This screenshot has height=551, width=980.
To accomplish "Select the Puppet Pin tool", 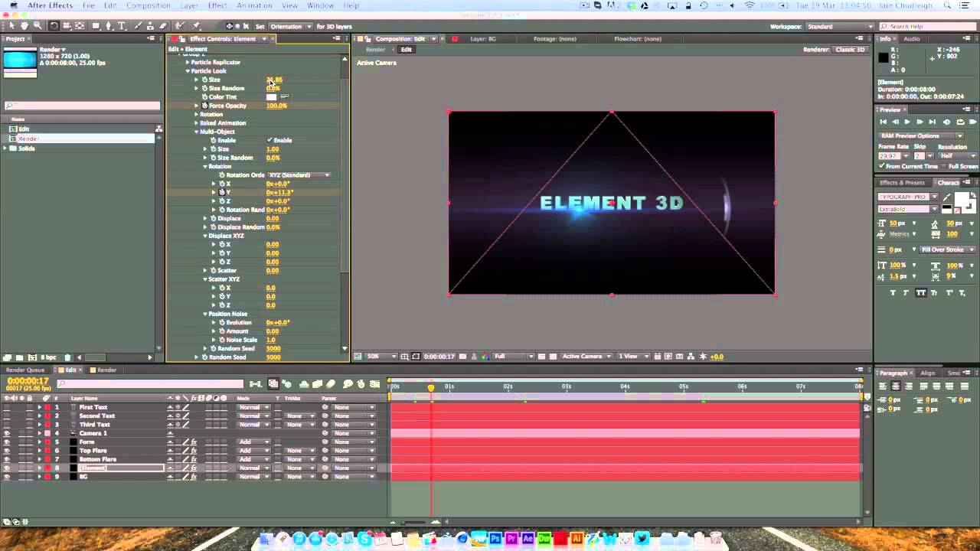I will tap(196, 26).
